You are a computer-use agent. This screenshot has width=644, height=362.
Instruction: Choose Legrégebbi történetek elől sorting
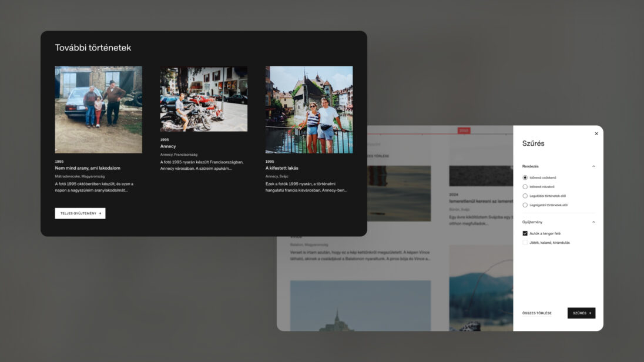pyautogui.click(x=525, y=205)
